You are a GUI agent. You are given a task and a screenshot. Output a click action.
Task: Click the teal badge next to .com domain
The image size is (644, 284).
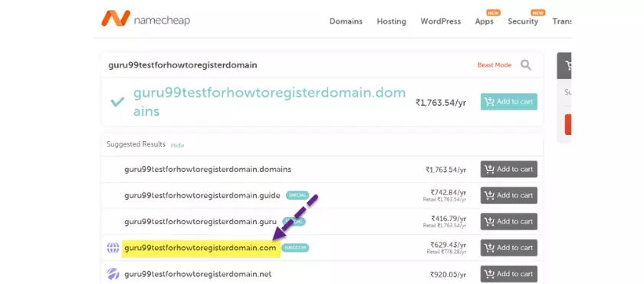295,248
